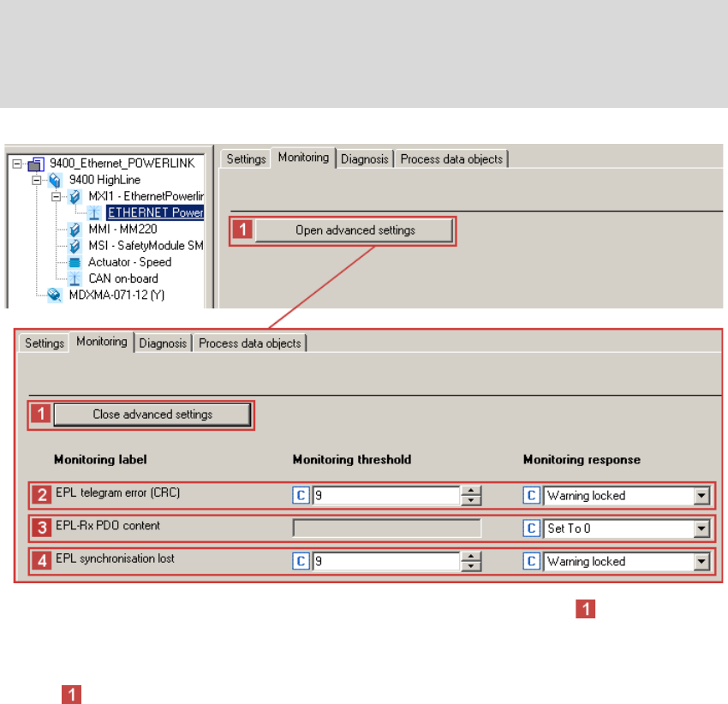Switch to Settings tab in upper panel
This screenshot has height=704, width=728.
(246, 159)
